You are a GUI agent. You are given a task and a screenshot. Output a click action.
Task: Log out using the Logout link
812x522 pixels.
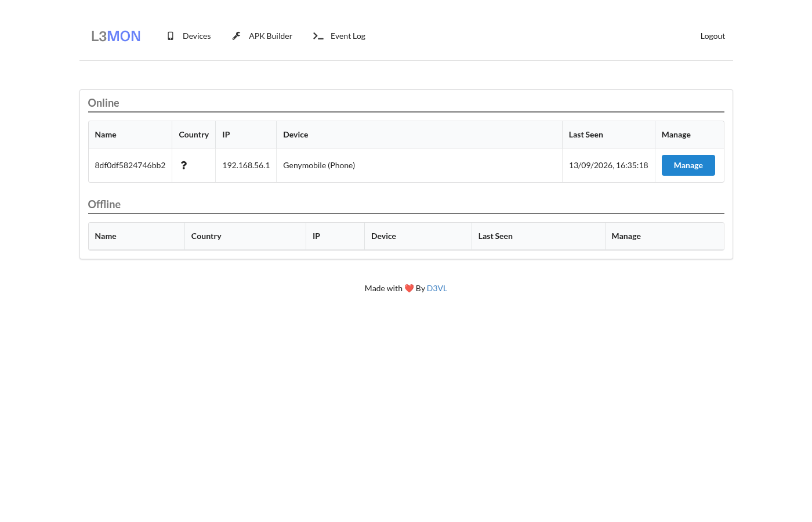[713, 36]
